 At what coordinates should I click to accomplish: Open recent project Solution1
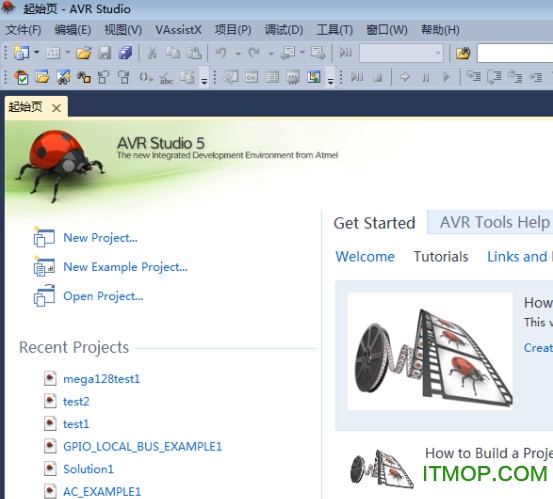(89, 469)
